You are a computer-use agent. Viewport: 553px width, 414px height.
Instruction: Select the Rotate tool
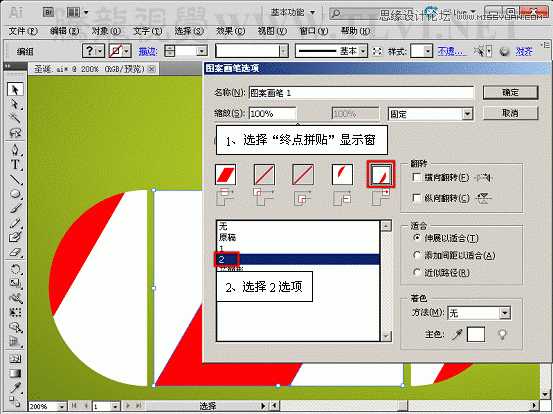click(15, 269)
